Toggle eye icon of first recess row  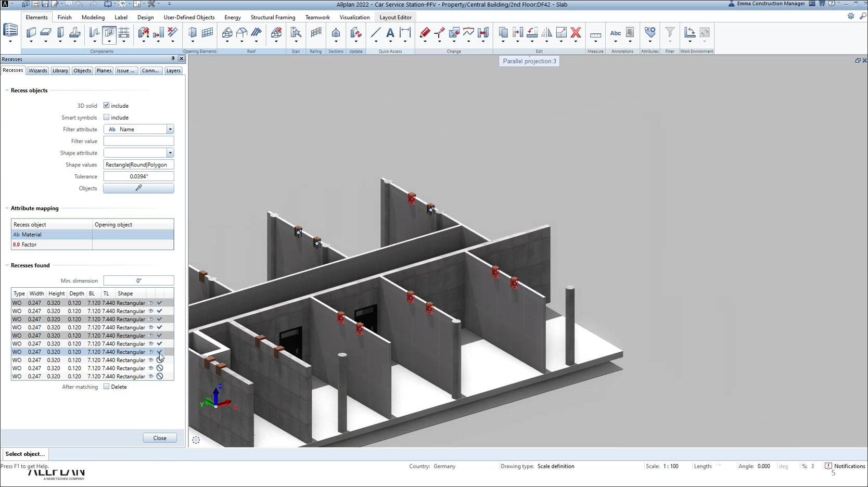click(x=151, y=303)
